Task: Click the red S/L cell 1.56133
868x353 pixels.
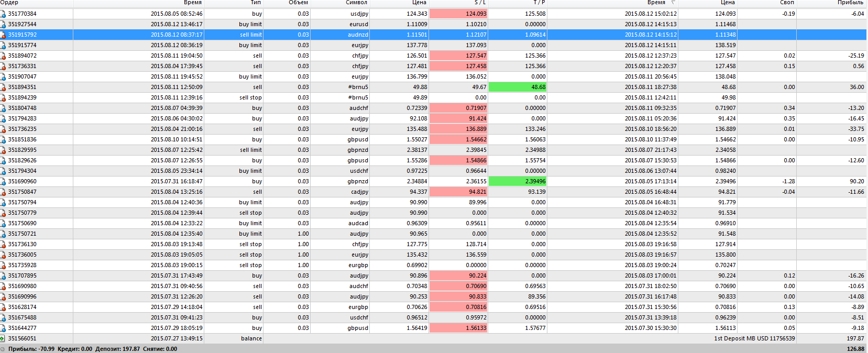Action: 458,328
